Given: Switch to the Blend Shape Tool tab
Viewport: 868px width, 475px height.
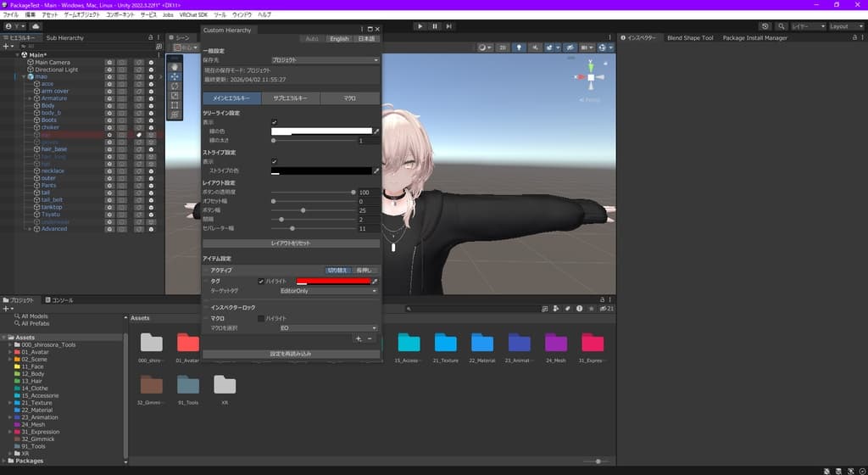Looking at the screenshot, I should (690, 37).
